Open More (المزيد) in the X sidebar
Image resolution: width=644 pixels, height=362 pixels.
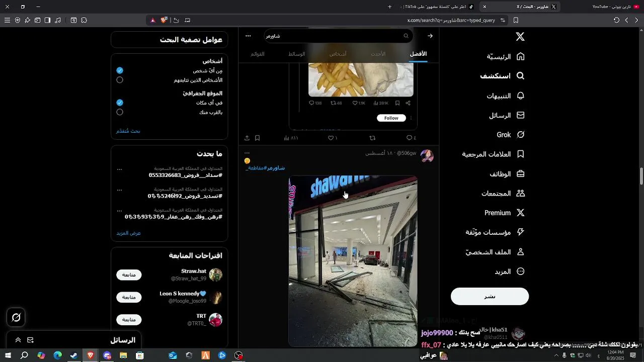tap(510, 271)
